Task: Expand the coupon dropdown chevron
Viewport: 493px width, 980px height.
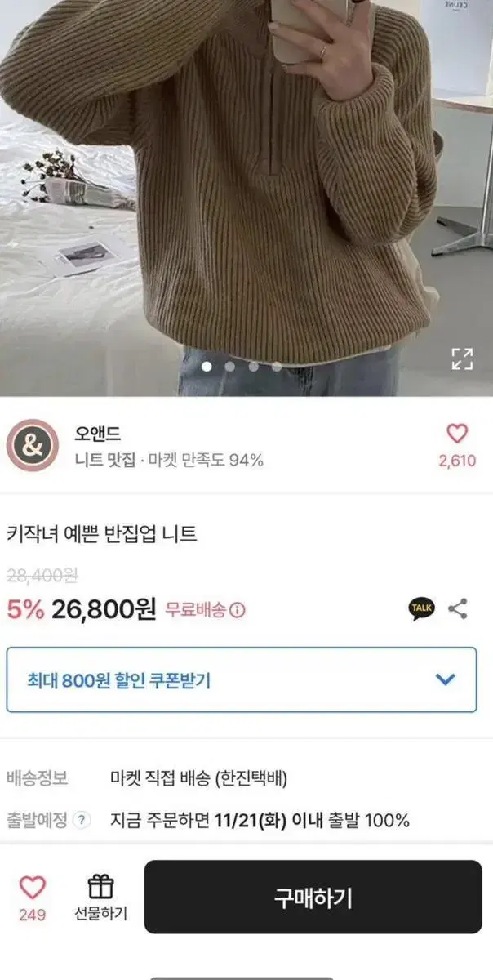Action: point(446,679)
